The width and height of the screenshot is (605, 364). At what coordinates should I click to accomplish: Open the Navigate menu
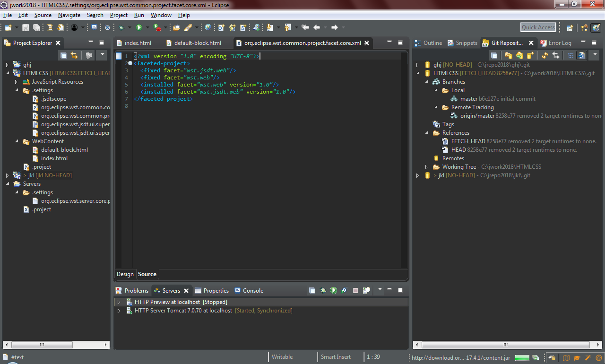pyautogui.click(x=69, y=15)
